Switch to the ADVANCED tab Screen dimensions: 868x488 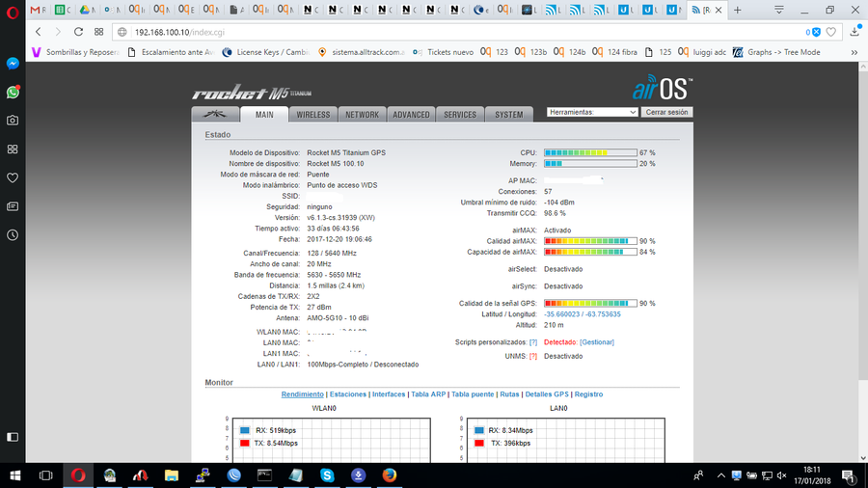(411, 115)
